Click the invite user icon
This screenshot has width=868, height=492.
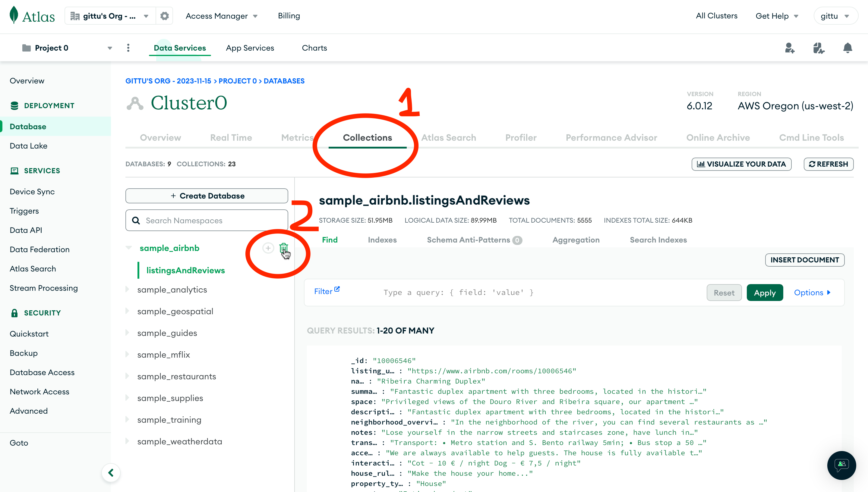[x=790, y=48]
